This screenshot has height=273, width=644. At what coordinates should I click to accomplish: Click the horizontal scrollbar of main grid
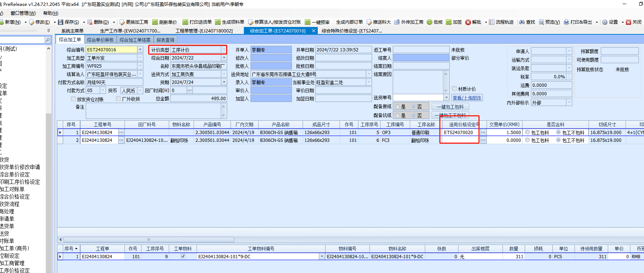point(149,239)
